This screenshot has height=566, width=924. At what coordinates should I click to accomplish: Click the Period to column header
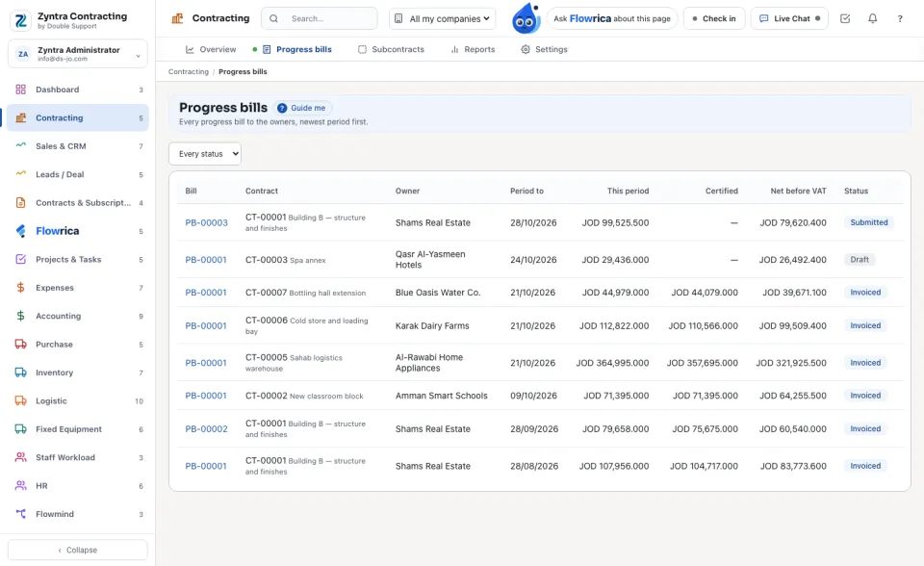pos(526,191)
